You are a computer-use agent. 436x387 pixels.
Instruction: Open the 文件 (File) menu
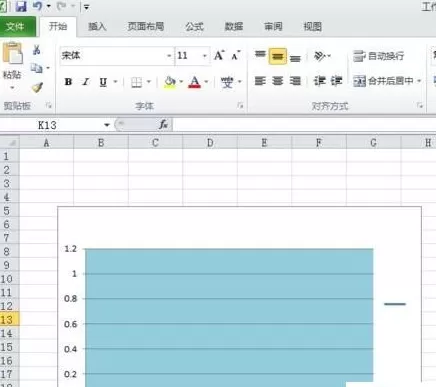click(15, 26)
